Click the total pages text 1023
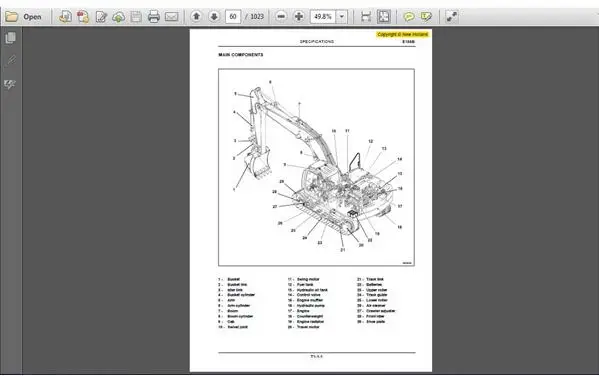 257,17
